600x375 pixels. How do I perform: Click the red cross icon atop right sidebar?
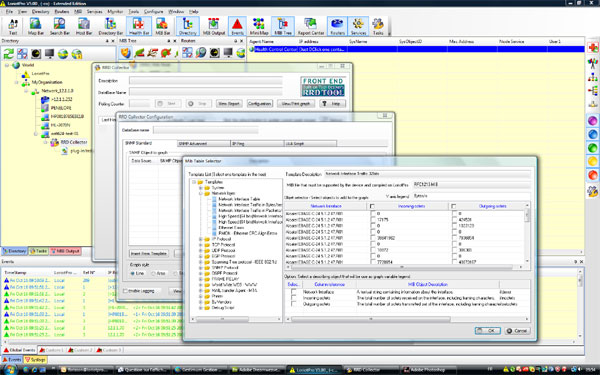point(592,47)
